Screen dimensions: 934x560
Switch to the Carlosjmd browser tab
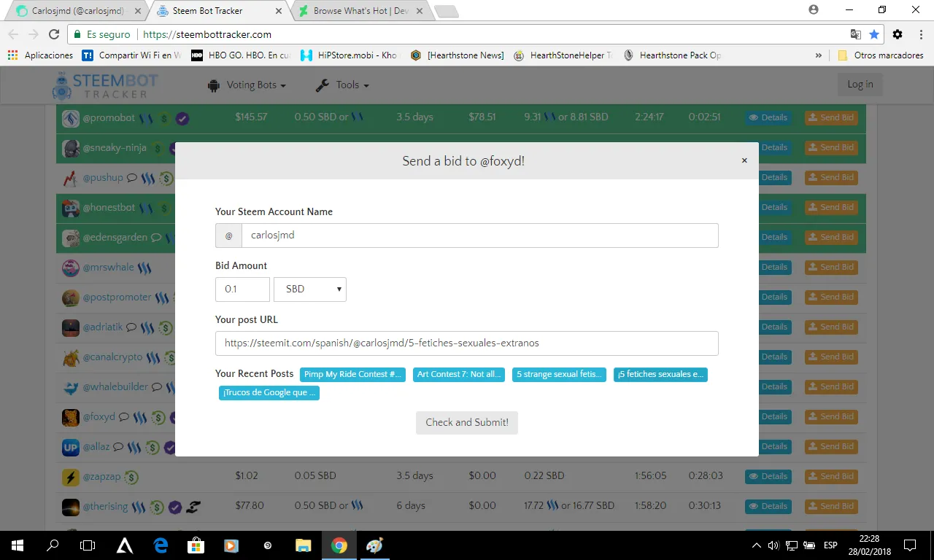point(76,11)
